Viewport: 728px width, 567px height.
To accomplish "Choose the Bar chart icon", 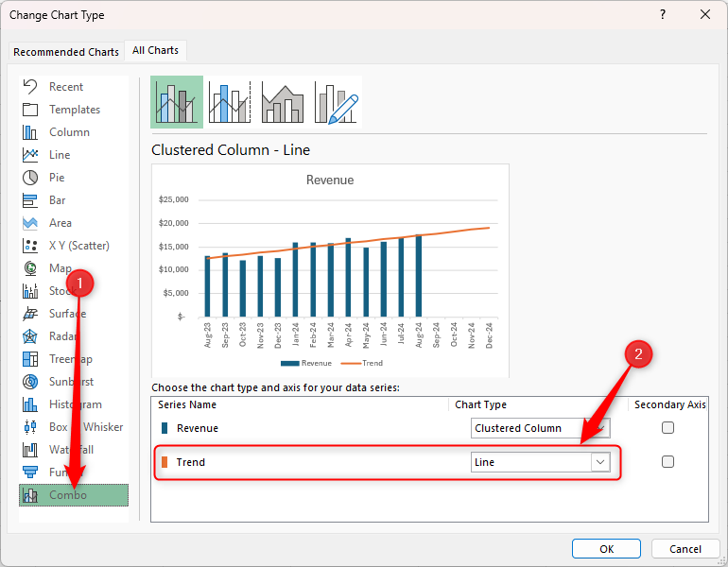I will [x=30, y=200].
